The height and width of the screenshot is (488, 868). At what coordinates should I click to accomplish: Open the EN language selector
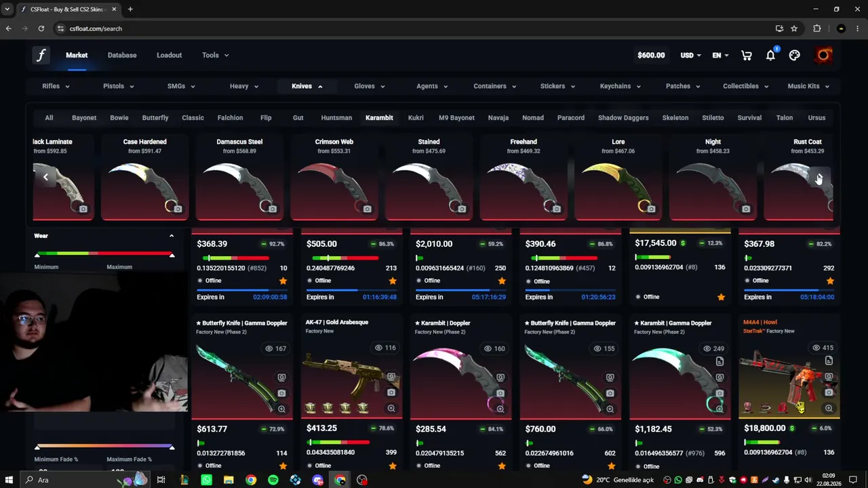720,56
